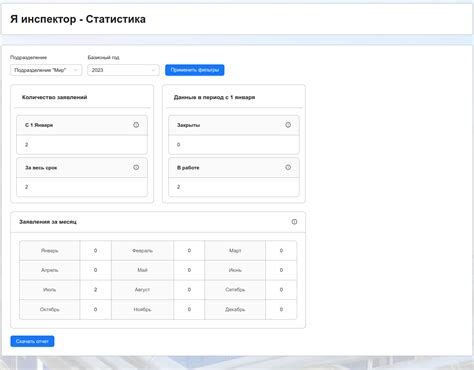
Task: Click the 'Данные в период с 1 января' heading
Action: 215,97
